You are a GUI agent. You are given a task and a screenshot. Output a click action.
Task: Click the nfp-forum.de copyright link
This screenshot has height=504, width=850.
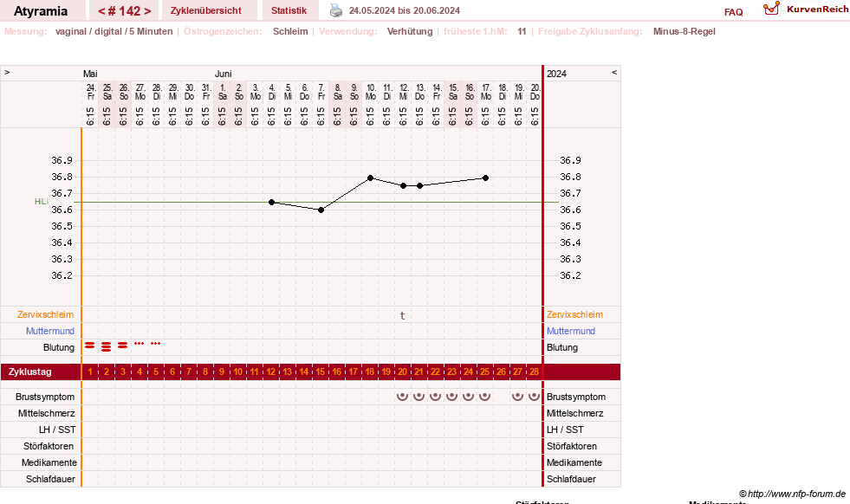point(792,494)
